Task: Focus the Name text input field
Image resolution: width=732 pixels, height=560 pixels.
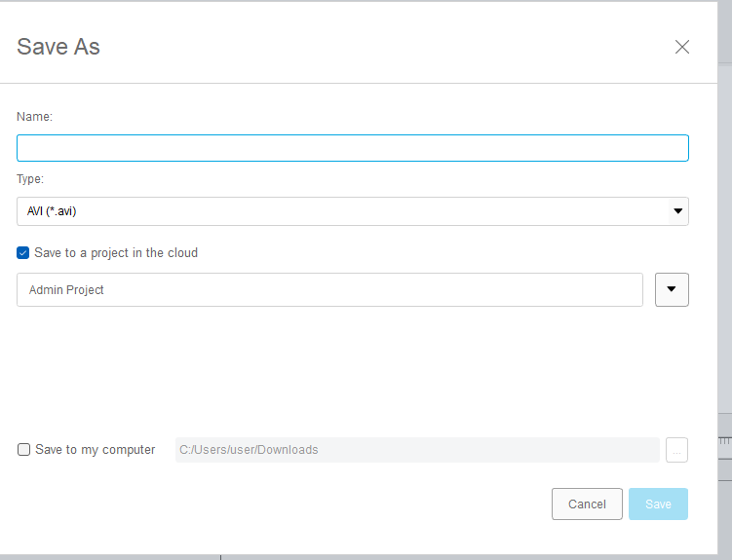Action: point(352,148)
